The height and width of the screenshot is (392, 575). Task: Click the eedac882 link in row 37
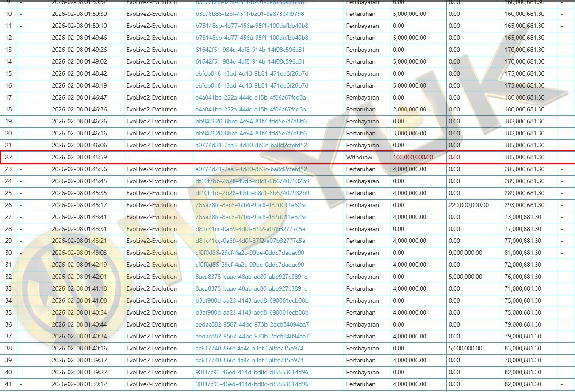pyautogui.click(x=252, y=336)
